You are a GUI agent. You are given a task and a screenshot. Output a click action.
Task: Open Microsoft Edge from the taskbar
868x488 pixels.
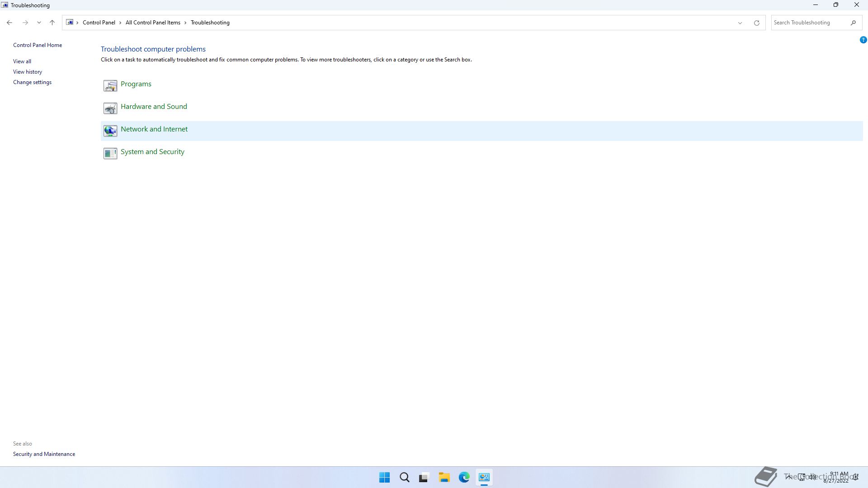pos(464,477)
